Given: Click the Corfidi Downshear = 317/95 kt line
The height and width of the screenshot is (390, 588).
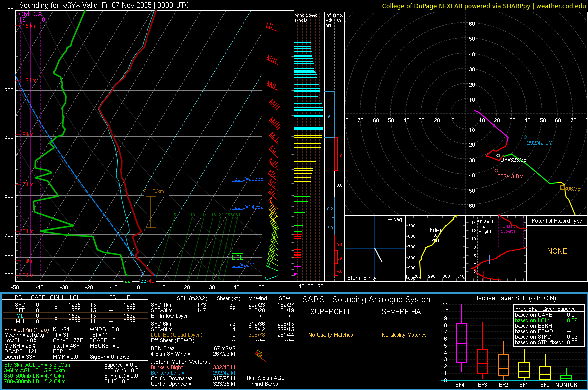Looking at the screenshot, I should 193,378.
